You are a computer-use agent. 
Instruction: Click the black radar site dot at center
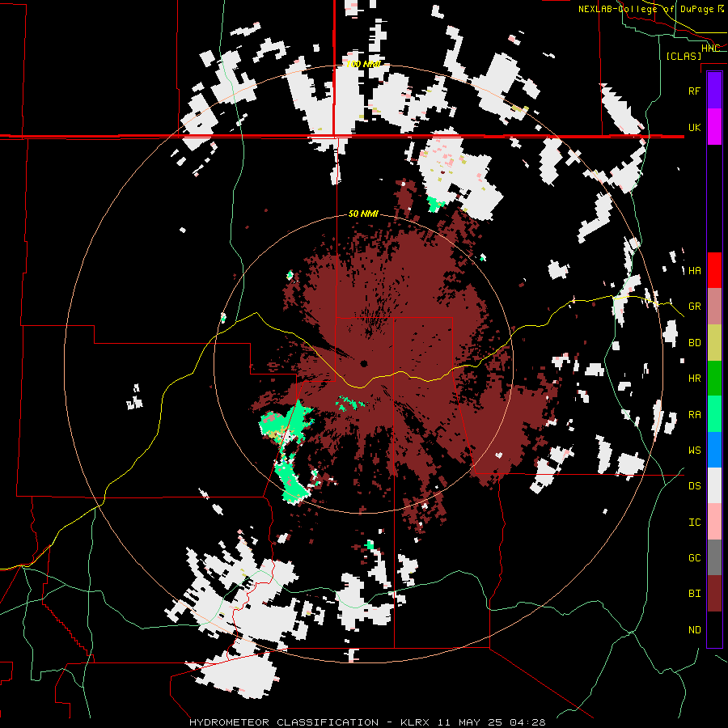tap(363, 363)
